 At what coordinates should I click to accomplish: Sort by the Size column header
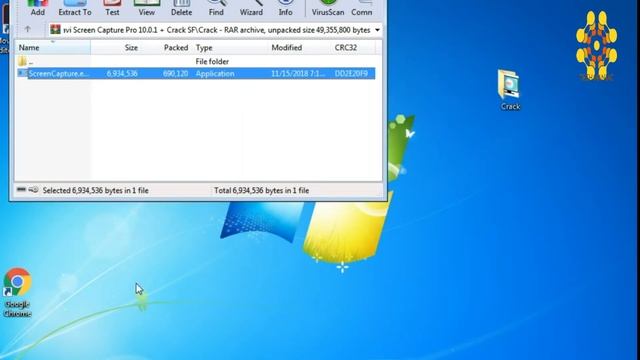pyautogui.click(x=131, y=48)
